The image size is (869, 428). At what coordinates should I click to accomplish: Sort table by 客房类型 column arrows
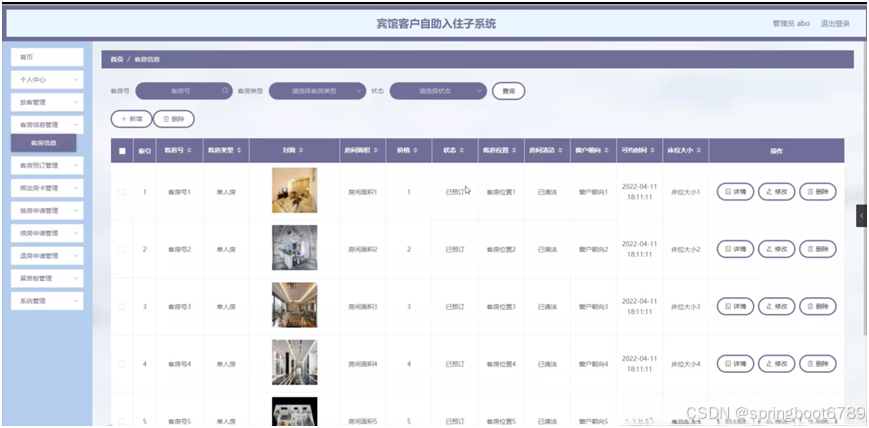tap(239, 150)
